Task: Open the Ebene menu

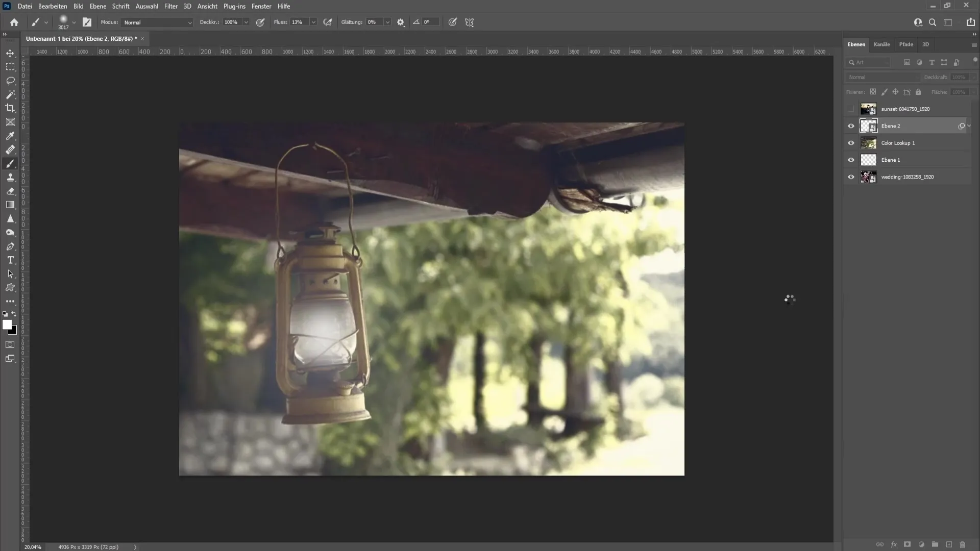Action: pyautogui.click(x=97, y=6)
